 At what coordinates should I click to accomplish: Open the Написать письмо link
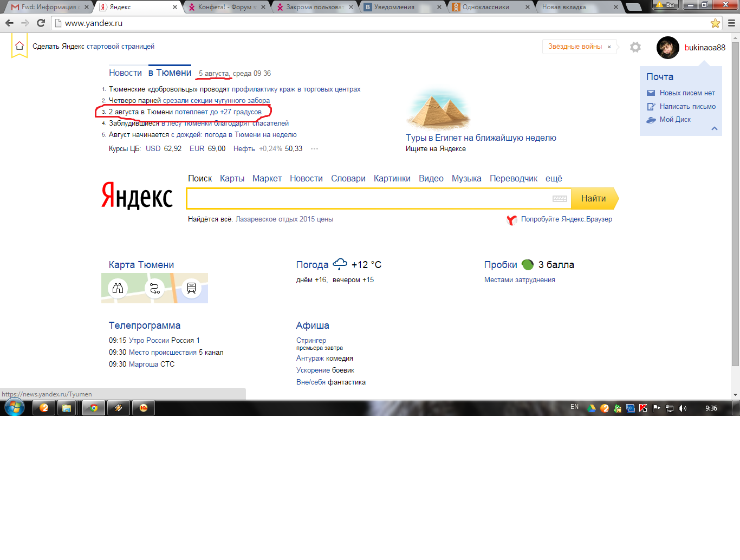click(687, 107)
